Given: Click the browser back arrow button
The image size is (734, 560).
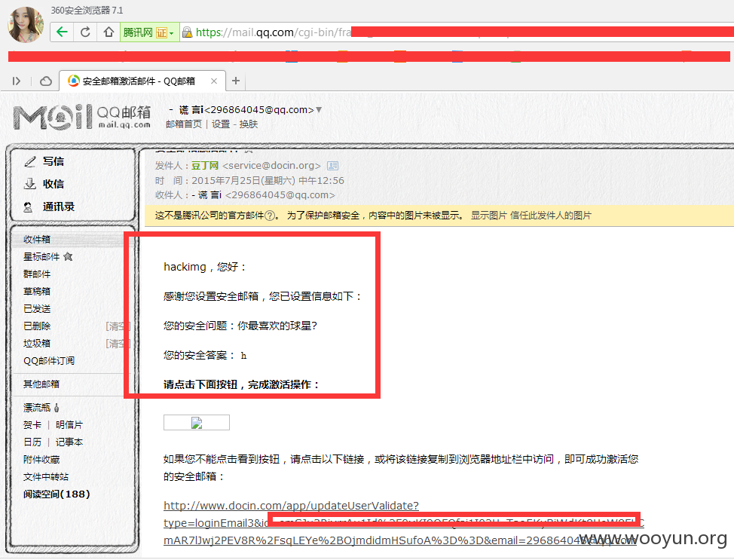Looking at the screenshot, I should click(62, 32).
